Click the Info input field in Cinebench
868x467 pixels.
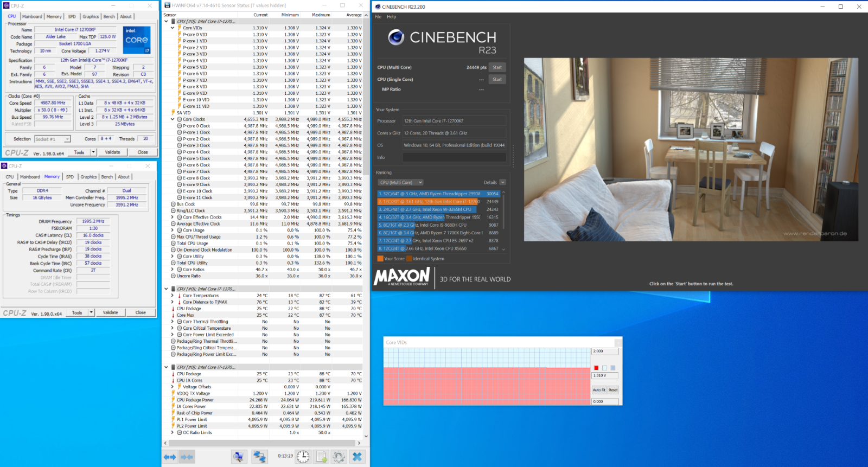pyautogui.click(x=454, y=157)
